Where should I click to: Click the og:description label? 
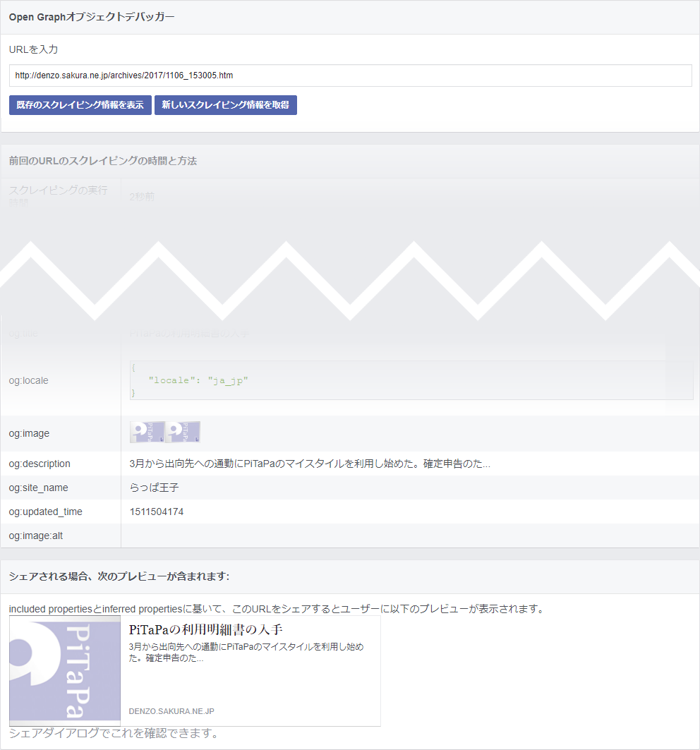click(40, 464)
